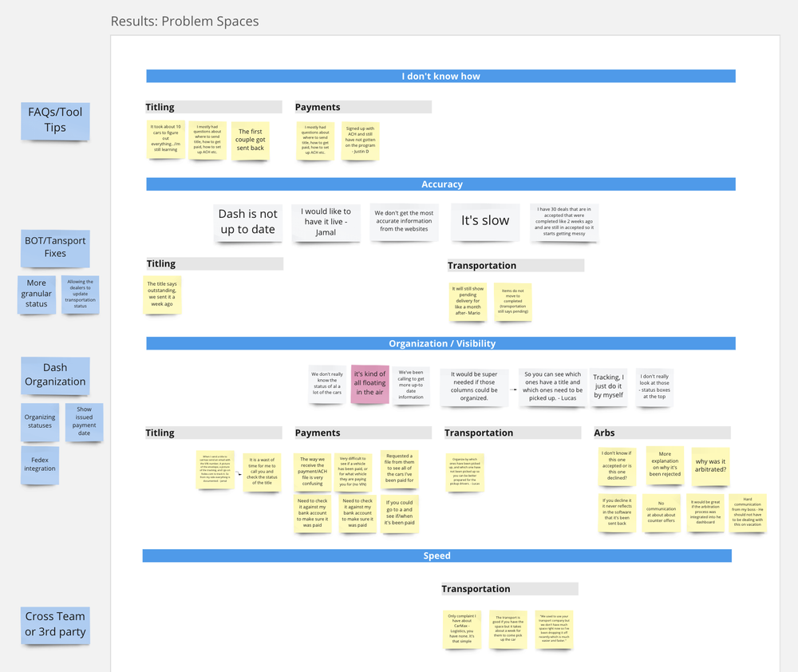Click the 'More granular status' blue note
Viewport: 798px width, 672px height.
click(37, 294)
